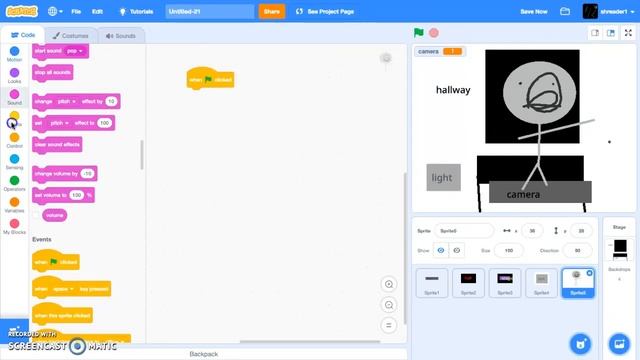Click the clear sound effects block
640x360 pixels.
tap(57, 145)
